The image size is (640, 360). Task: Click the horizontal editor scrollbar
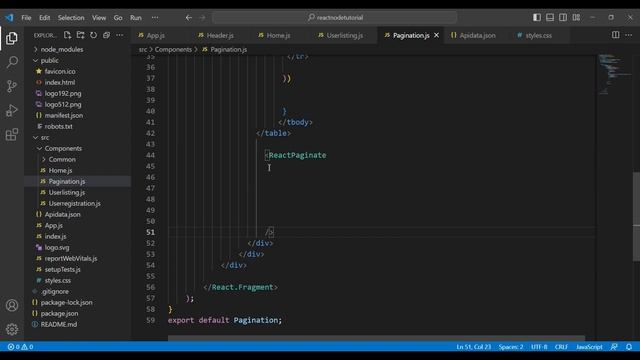coord(376,338)
